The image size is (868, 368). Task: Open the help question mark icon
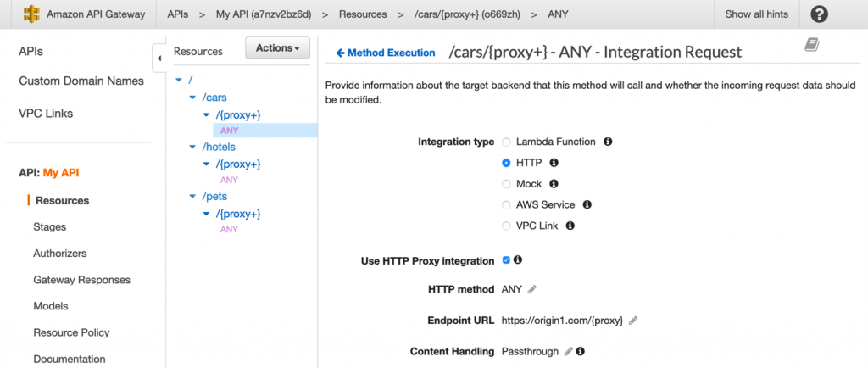click(820, 14)
